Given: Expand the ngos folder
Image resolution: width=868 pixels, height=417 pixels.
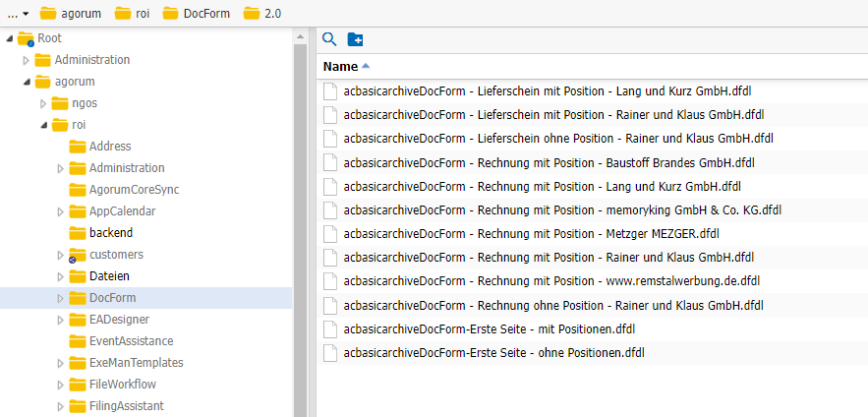Looking at the screenshot, I should (x=43, y=103).
